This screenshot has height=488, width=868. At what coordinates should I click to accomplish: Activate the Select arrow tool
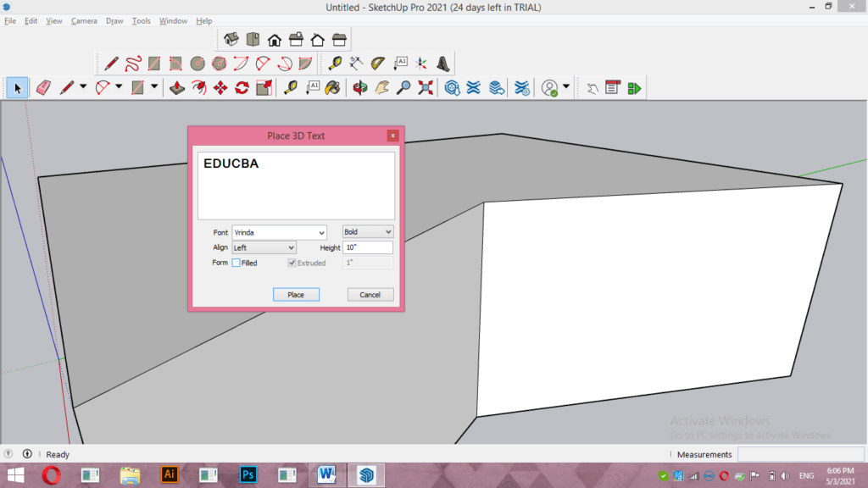[x=17, y=87]
